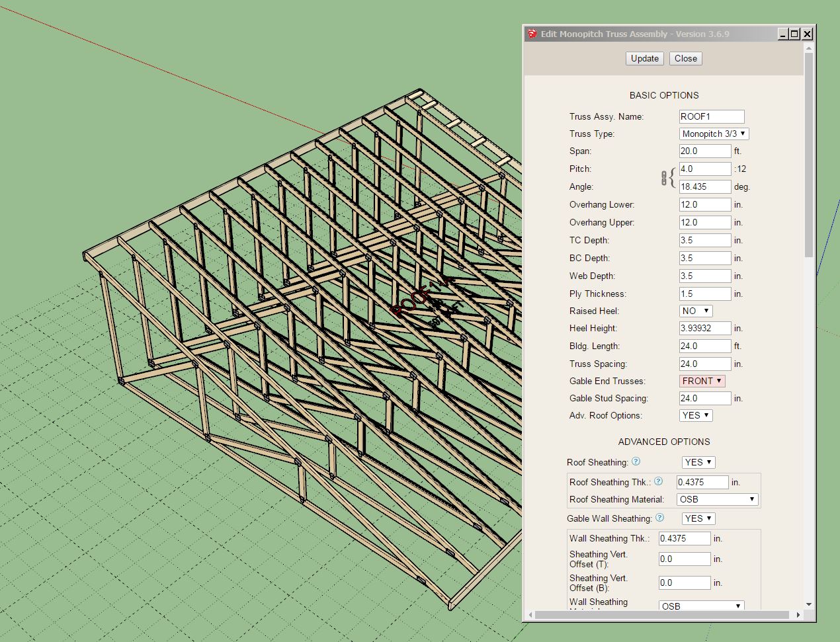Click the SketchUp icon in dialog title bar
Viewport: 840px width, 642px height.
pyautogui.click(x=532, y=34)
